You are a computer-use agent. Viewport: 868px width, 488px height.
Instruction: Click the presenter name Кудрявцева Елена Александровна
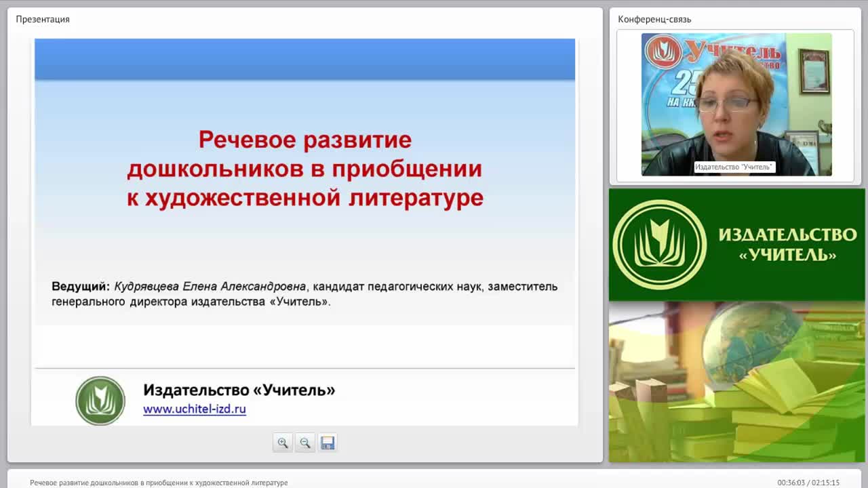point(210,286)
